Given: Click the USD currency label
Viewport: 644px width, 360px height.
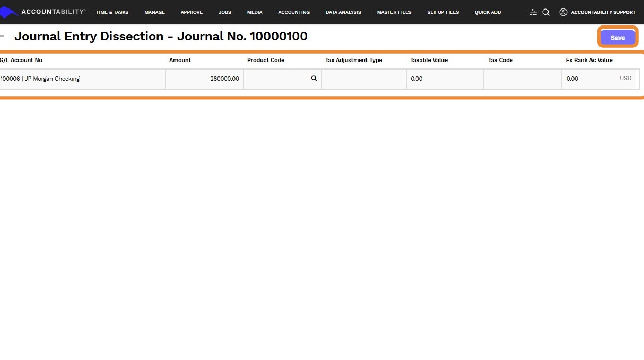Looking at the screenshot, I should [625, 79].
